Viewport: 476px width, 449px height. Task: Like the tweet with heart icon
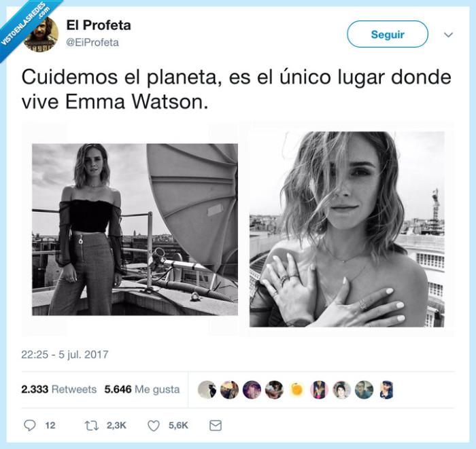point(154,426)
